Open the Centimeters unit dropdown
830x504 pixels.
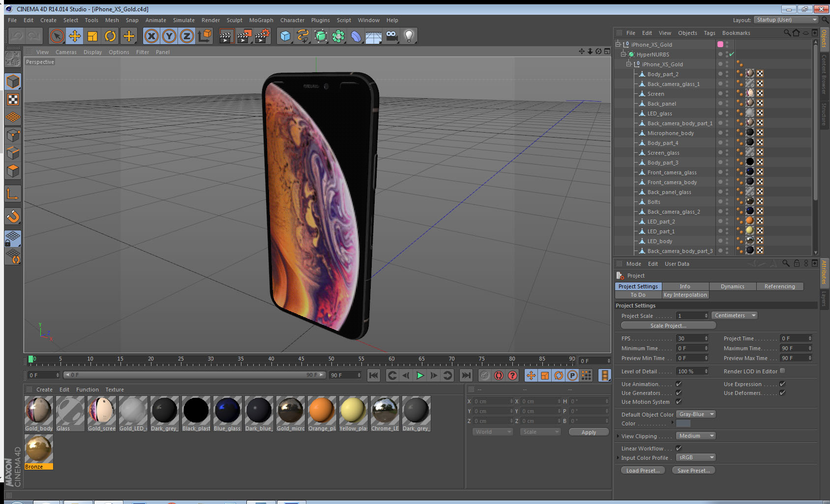tap(734, 315)
